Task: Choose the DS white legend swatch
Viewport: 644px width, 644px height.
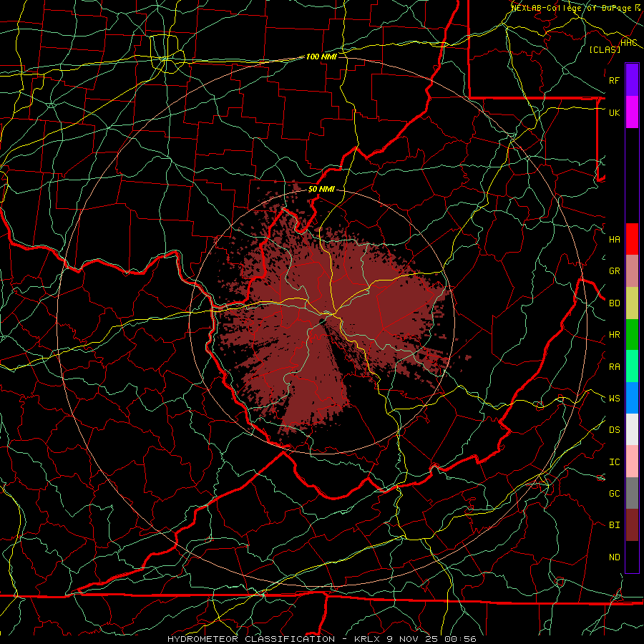Action: 632,429
